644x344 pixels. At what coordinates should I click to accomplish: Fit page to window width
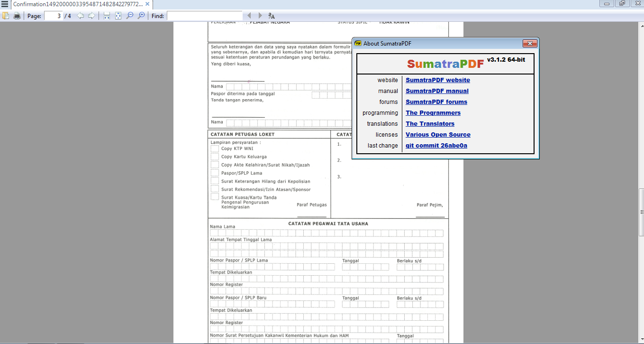[106, 16]
